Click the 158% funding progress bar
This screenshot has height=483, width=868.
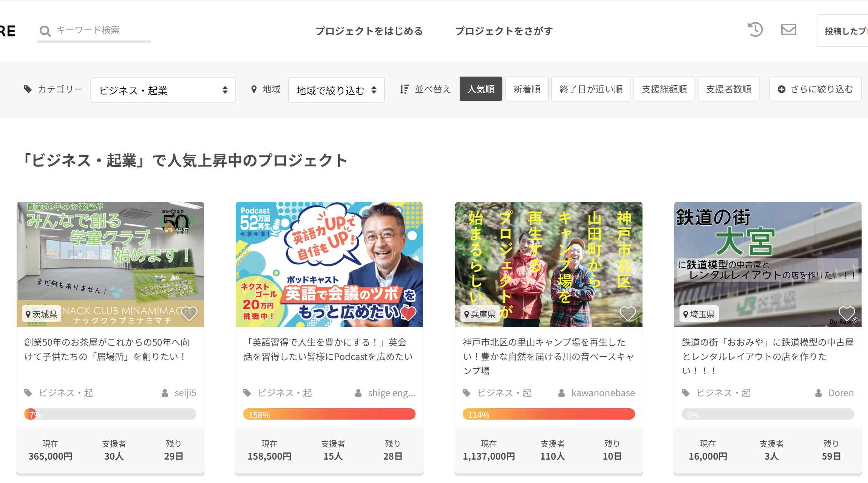pyautogui.click(x=329, y=414)
